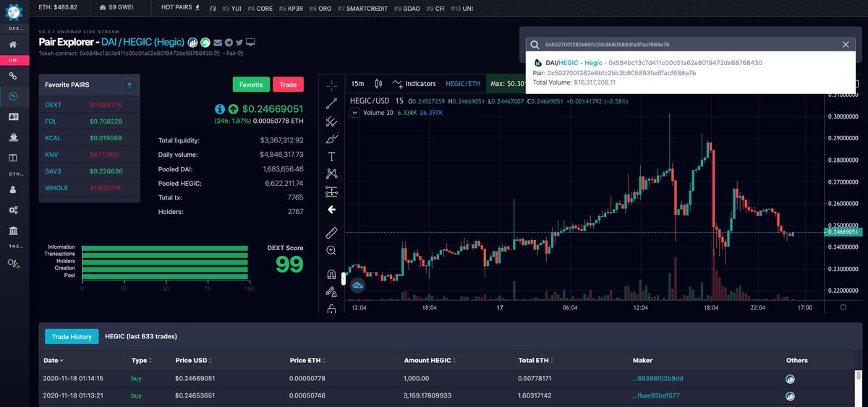Select the zoom-in chart tool
868x407 pixels.
click(x=331, y=250)
